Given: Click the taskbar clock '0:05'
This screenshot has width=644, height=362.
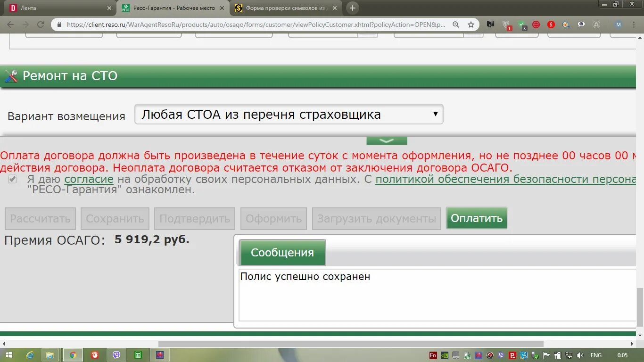Looking at the screenshot, I should click(x=622, y=355).
